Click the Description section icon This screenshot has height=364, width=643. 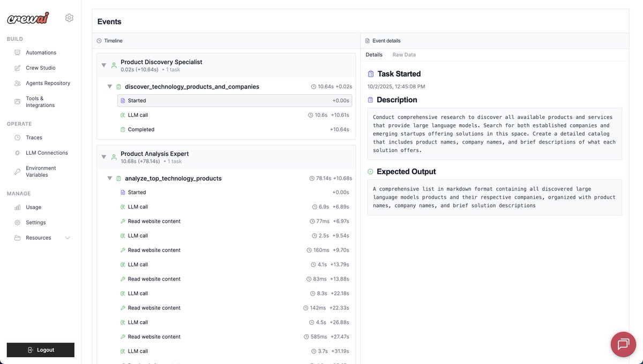pyautogui.click(x=371, y=100)
